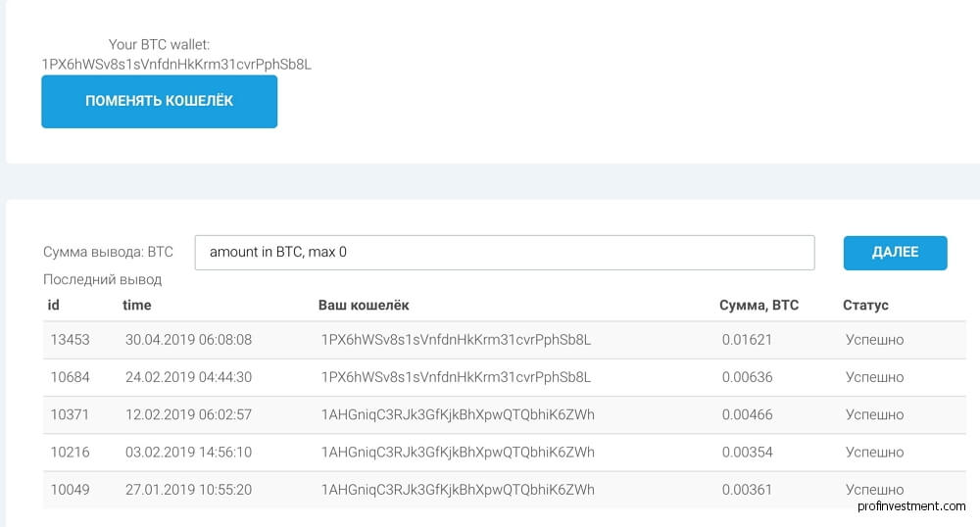
Task: Click the 'Ваш кошелёк' column header
Action: [364, 305]
